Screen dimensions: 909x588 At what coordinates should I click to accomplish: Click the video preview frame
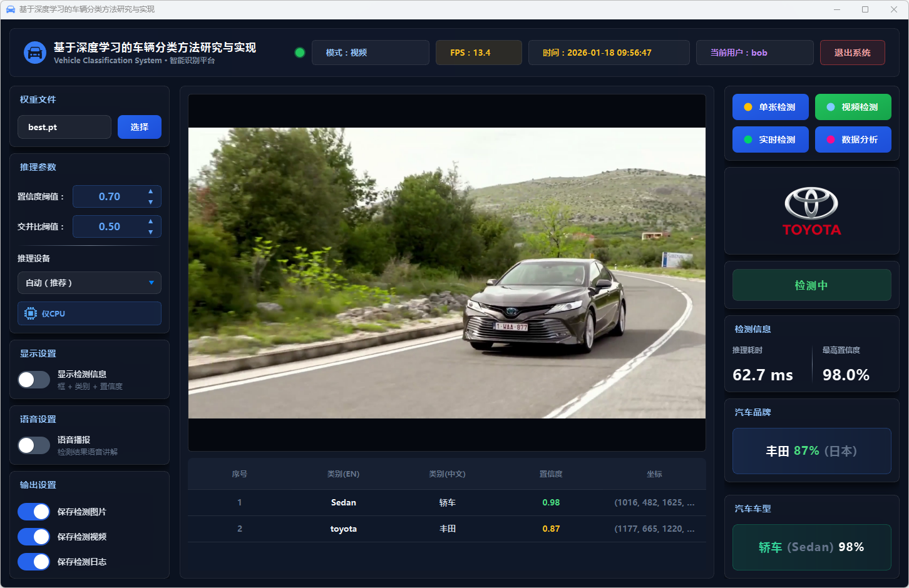point(447,273)
